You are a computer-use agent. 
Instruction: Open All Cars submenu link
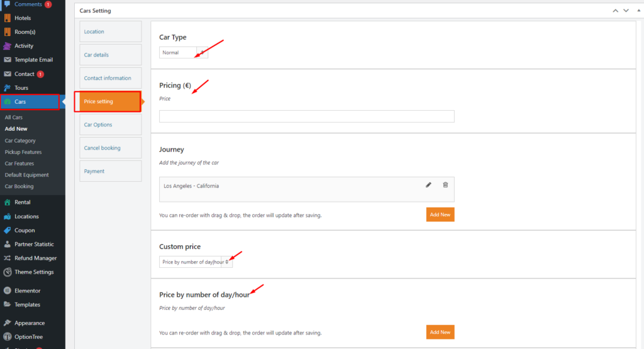14,118
